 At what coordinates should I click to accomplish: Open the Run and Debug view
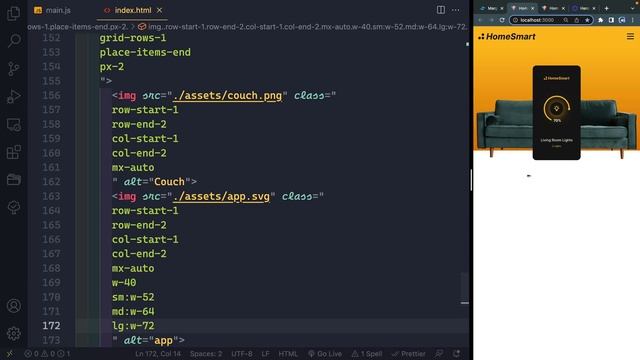[13, 96]
